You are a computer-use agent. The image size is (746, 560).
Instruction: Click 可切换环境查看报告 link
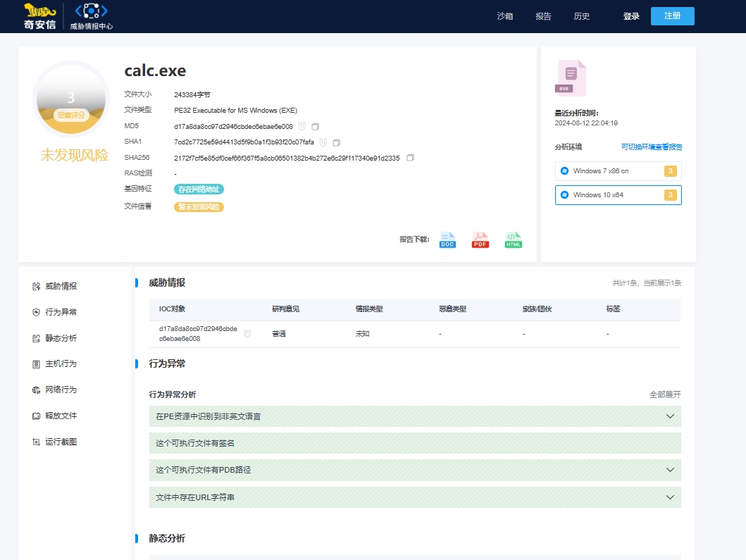pos(652,147)
